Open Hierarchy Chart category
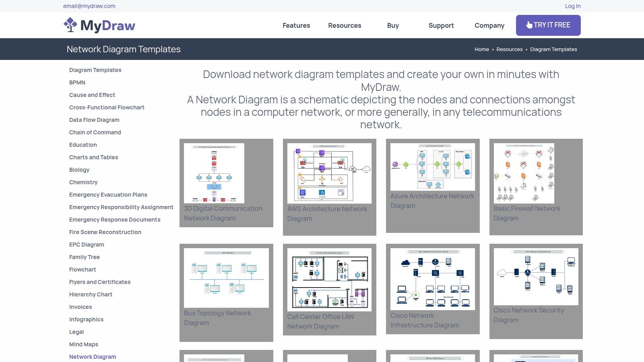 91,294
